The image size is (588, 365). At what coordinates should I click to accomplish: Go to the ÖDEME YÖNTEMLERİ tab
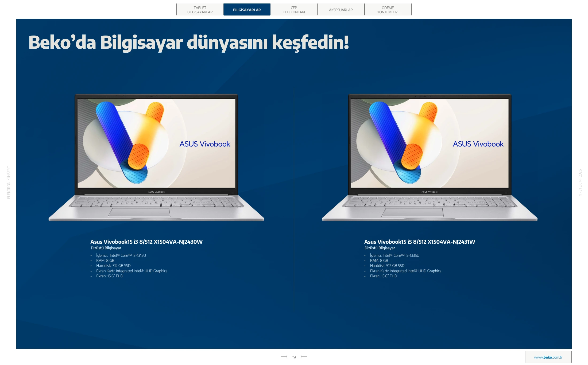point(388,10)
